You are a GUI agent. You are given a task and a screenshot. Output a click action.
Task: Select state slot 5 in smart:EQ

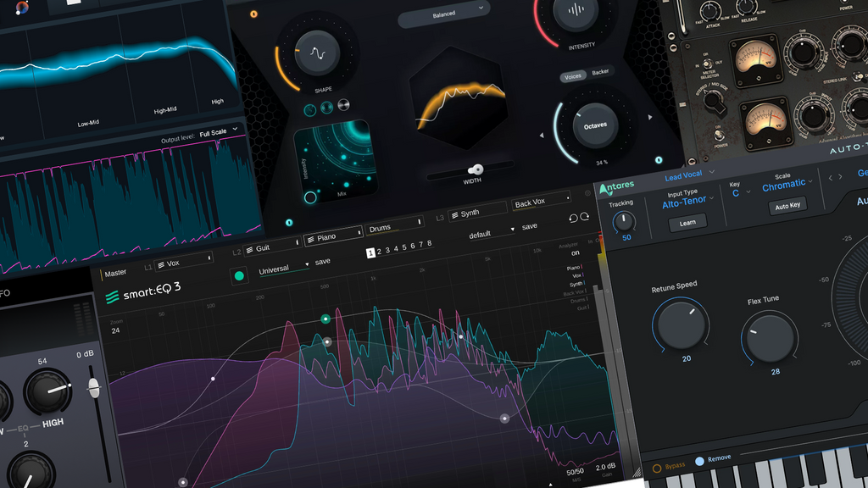[x=404, y=247]
